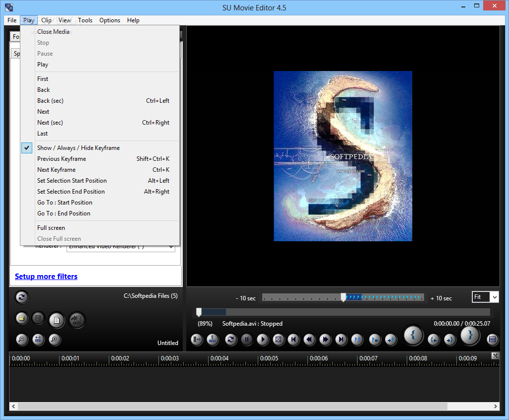The width and height of the screenshot is (509, 420).
Task: Open the Help menu
Action: point(133,20)
